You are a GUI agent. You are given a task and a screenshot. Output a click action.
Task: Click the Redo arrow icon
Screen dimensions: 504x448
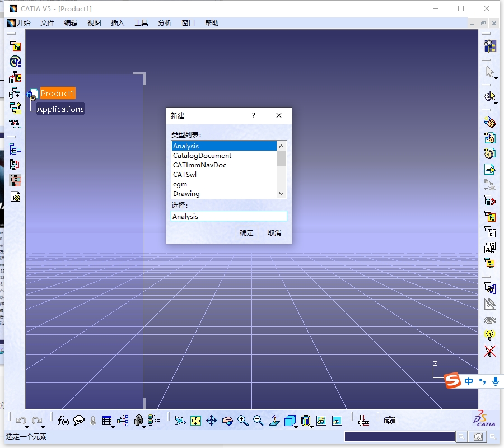[37, 420]
